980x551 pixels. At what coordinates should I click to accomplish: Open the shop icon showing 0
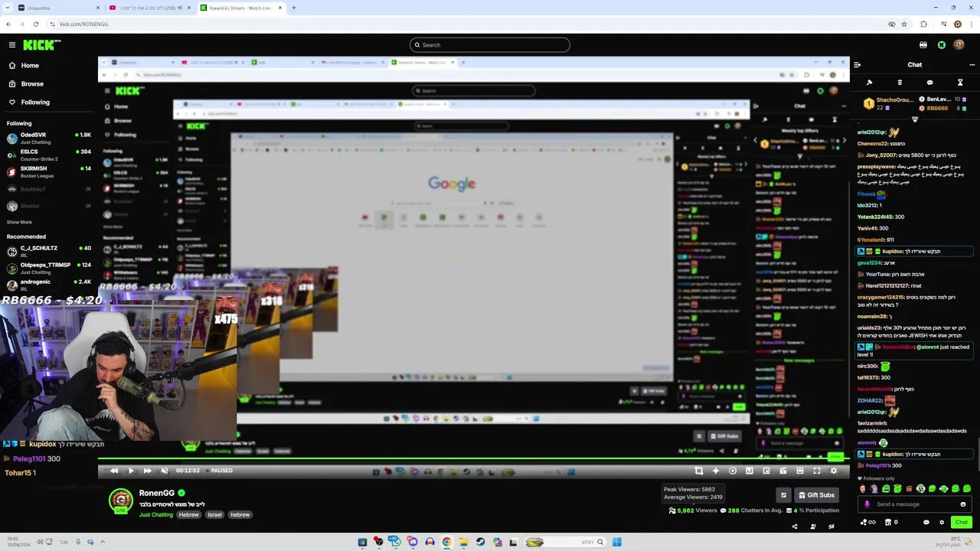pyautogui.click(x=890, y=523)
